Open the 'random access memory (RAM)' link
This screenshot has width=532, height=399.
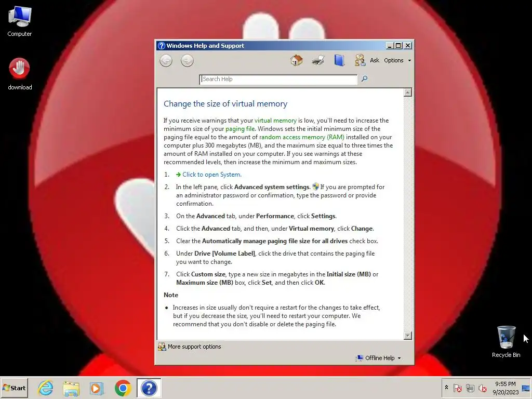coord(302,137)
